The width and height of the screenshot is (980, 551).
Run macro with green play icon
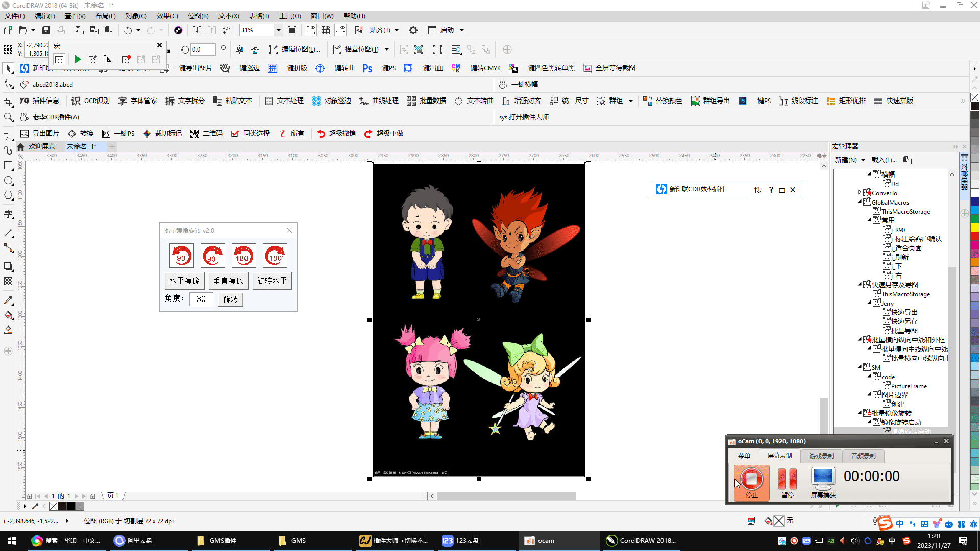tap(78, 60)
